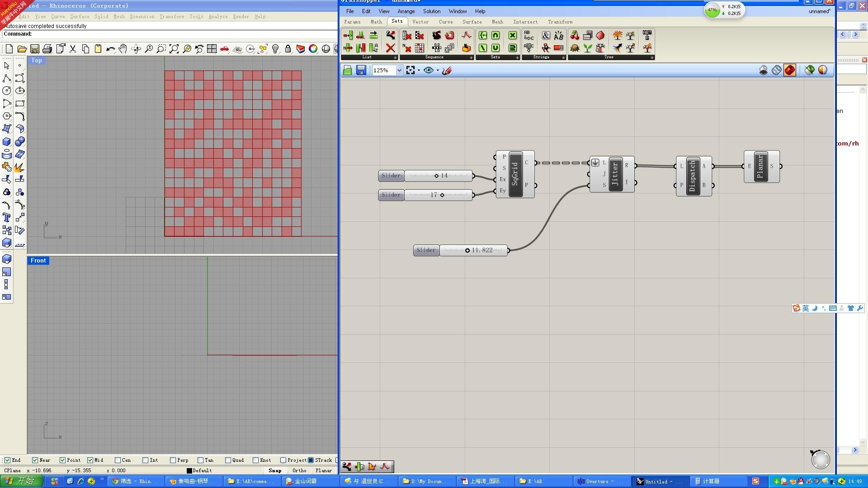Select the Dispatch component on canvas

694,176
